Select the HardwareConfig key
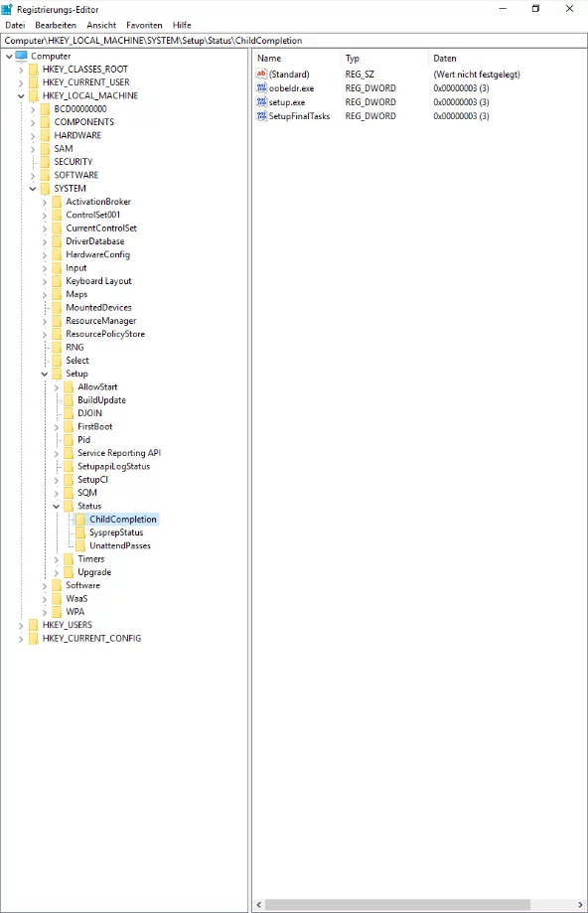This screenshot has width=588, height=913. pyautogui.click(x=97, y=254)
